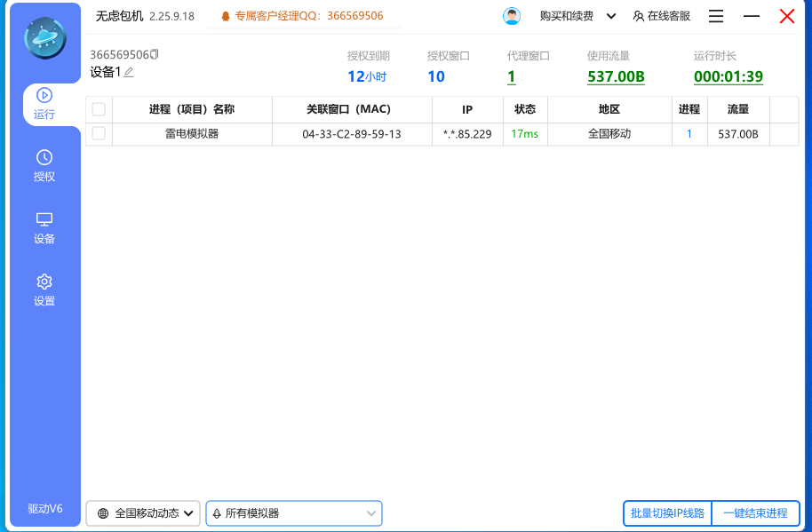
Task: Expand the 所有模拟器 combo box
Action: 371,513
